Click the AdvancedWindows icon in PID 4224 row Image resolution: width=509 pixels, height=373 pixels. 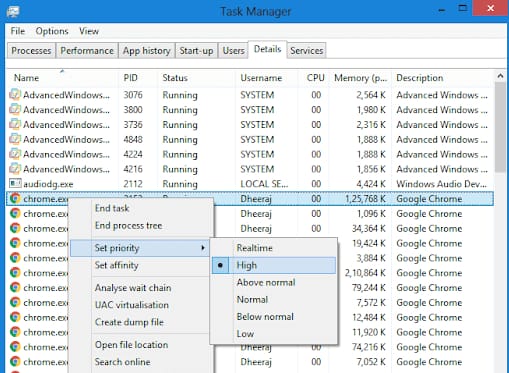click(x=15, y=154)
